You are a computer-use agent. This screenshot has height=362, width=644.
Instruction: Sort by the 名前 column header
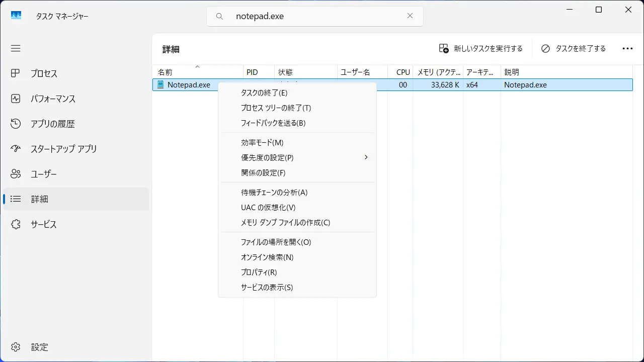tap(198, 72)
